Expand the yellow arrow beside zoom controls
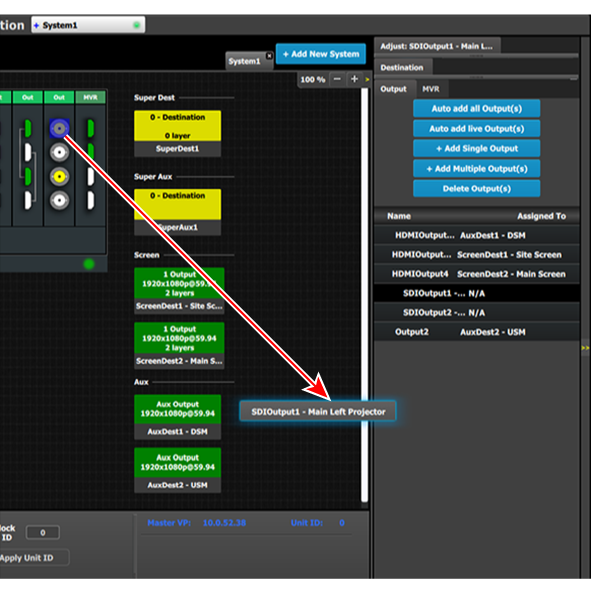Screen dimensions: 591x591 coord(367,80)
